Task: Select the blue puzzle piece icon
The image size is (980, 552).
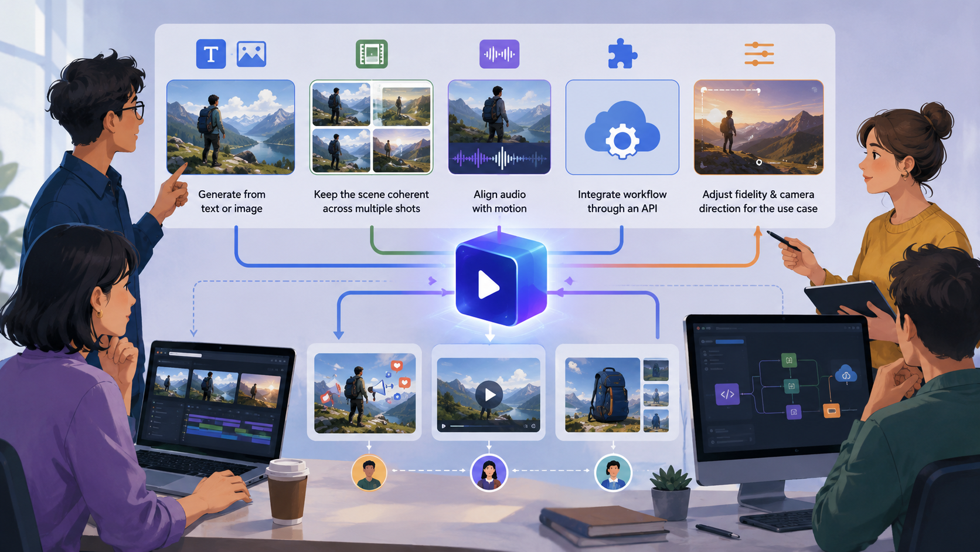Action: 622,54
